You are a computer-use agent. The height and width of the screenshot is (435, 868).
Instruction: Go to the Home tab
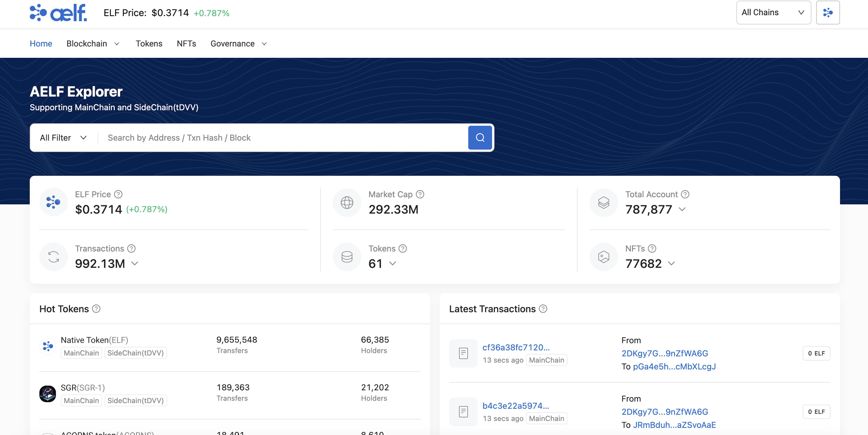(41, 44)
